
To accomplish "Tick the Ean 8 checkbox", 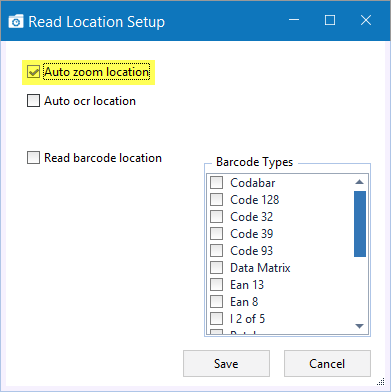I will click(x=216, y=302).
